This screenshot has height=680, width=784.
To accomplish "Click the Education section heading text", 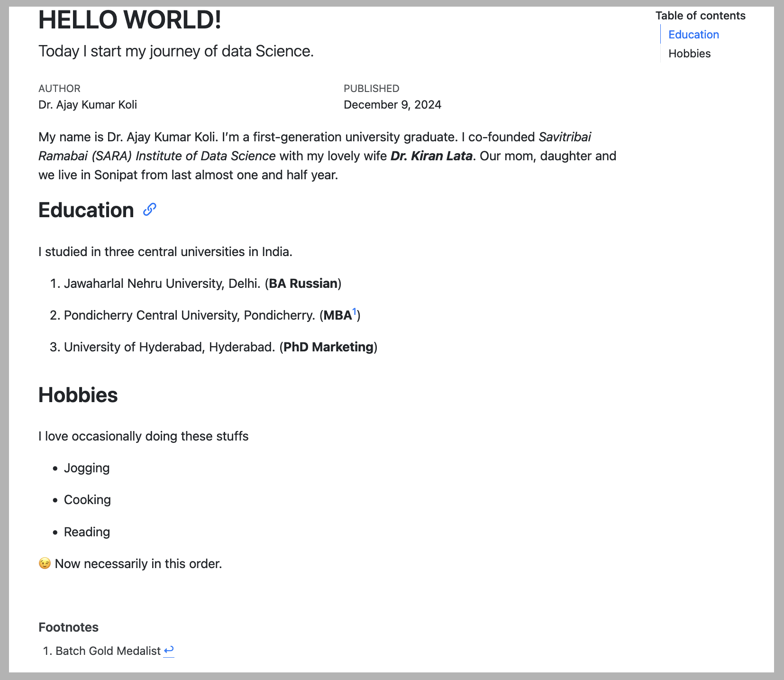I will click(x=86, y=210).
